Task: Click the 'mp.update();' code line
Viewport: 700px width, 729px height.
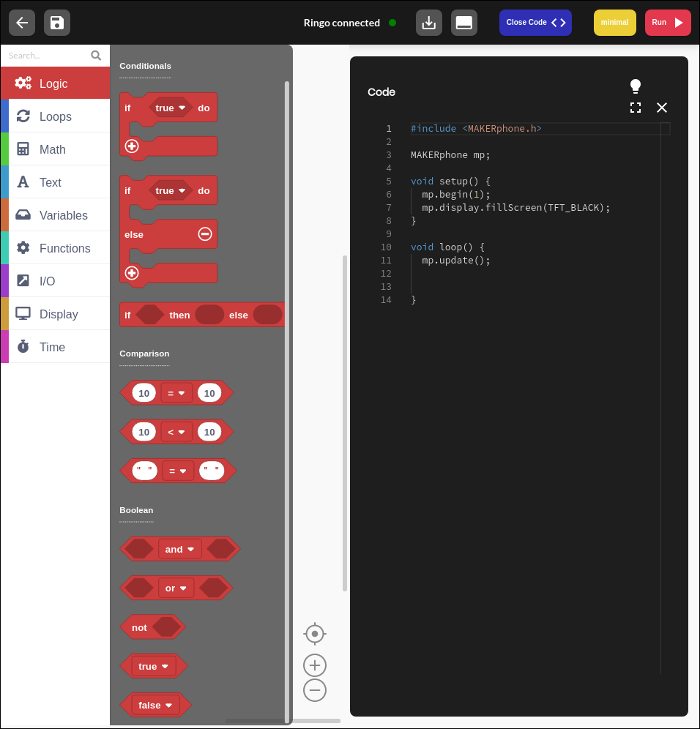Action: point(456,261)
